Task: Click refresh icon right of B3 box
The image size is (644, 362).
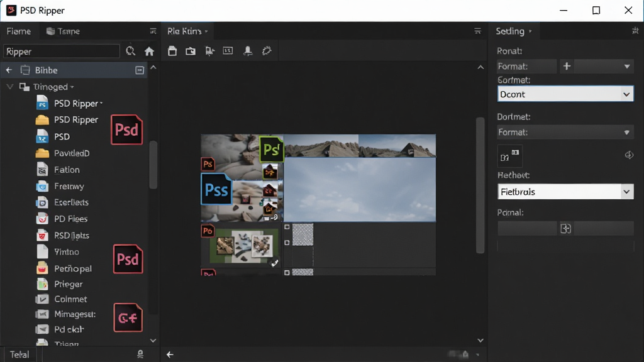Action: coord(629,155)
